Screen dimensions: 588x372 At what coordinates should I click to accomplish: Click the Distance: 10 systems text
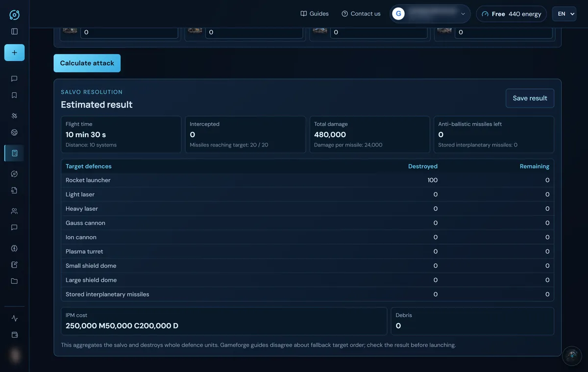click(91, 145)
